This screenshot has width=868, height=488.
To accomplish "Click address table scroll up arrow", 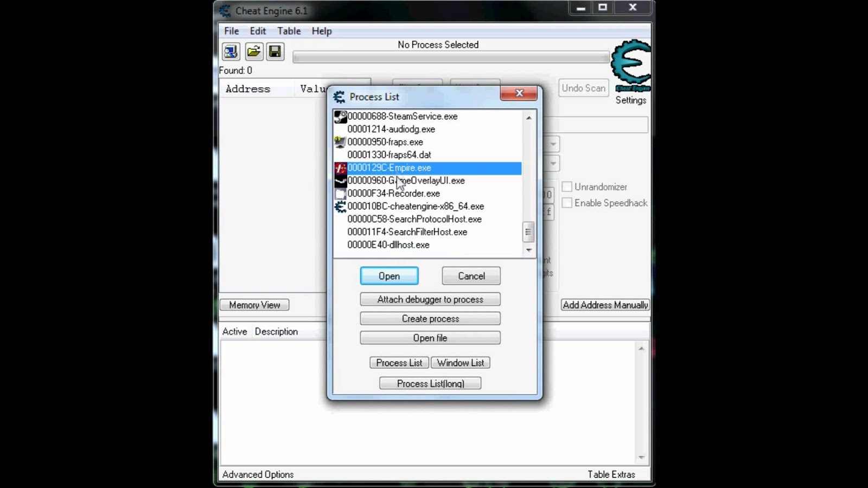I will coord(641,348).
